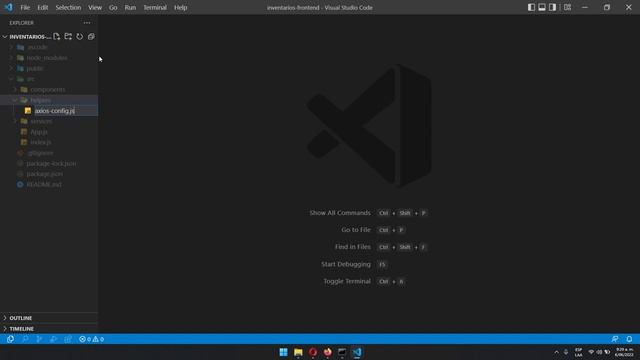Open the Windows Start menu
This screenshot has width=640, height=360.
point(283,352)
